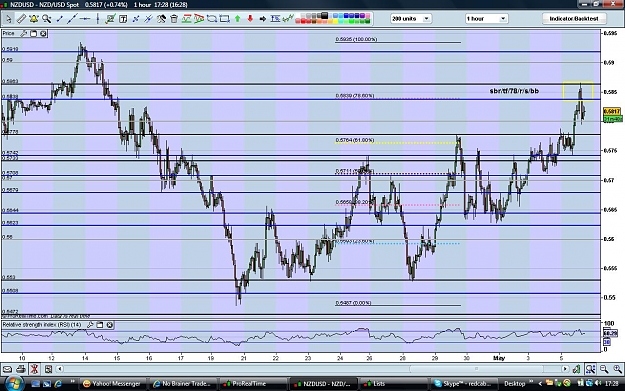Maximize the RSI indicator panel
This screenshot has width=625, height=391.
[100, 325]
